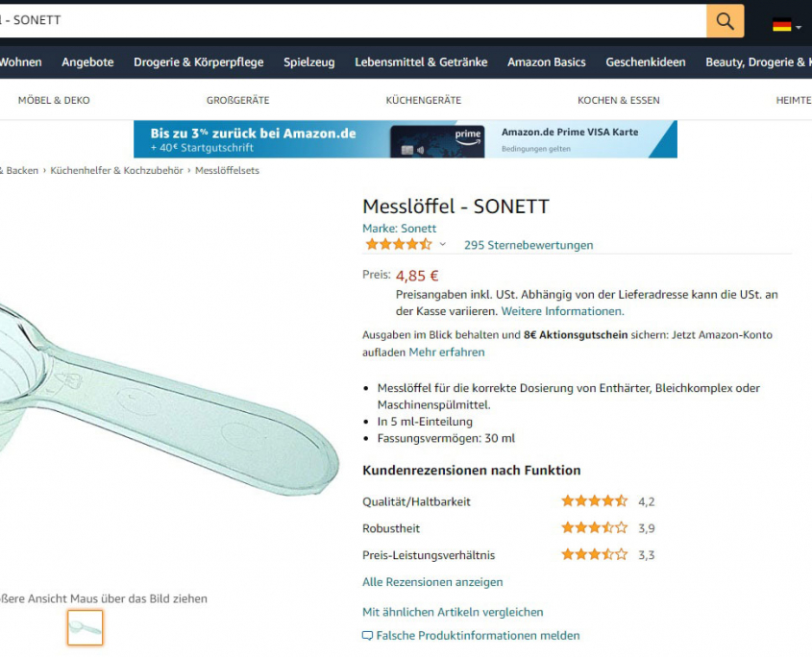Click the orange search magnifier button
The width and height of the screenshot is (812, 657).
(725, 21)
